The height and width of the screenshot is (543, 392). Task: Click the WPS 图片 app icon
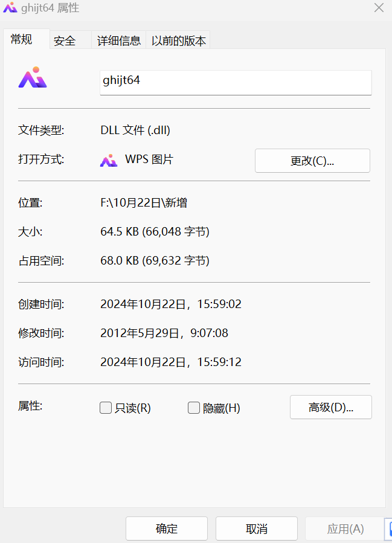(x=109, y=160)
